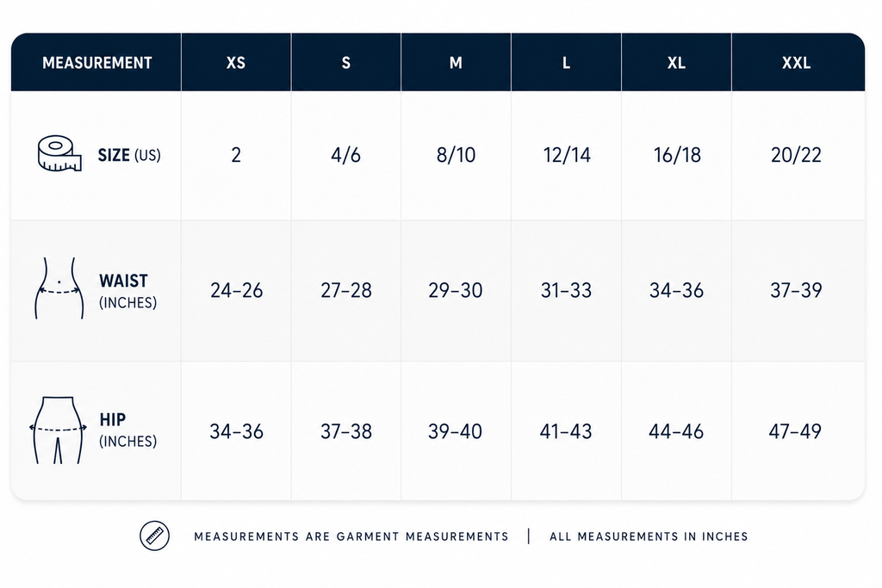Click the garment measurements footer note

351,537
